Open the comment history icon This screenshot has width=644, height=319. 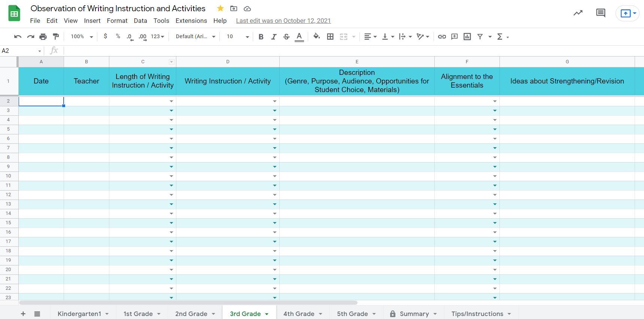(601, 13)
